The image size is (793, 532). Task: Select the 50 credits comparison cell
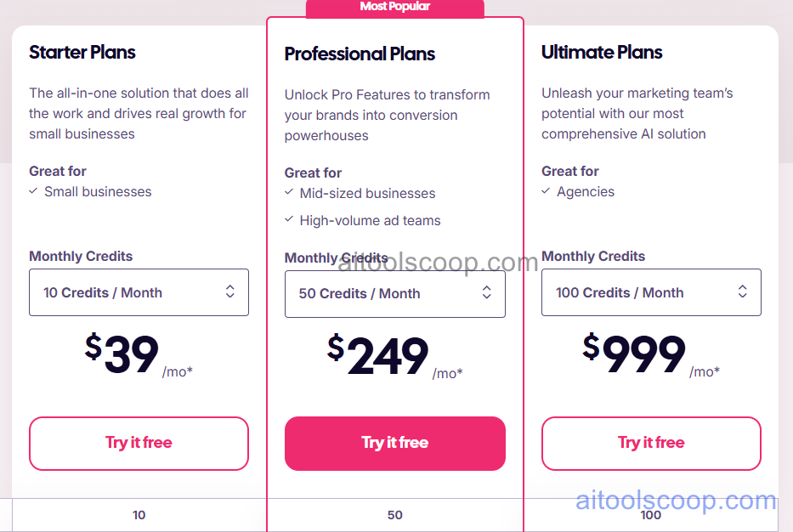click(x=394, y=515)
